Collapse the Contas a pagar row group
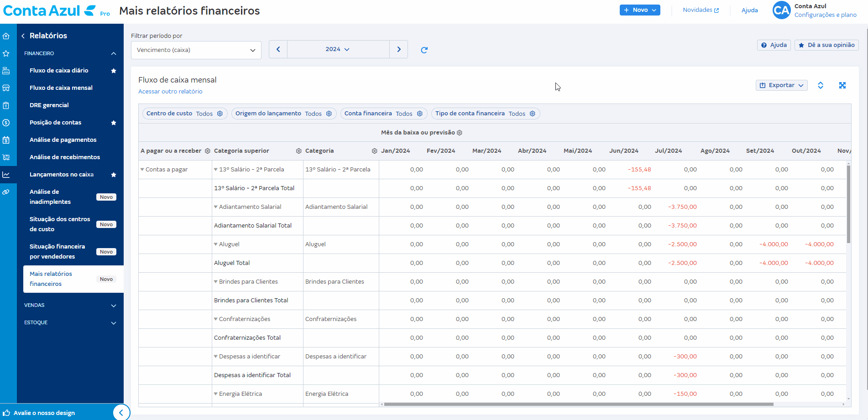The width and height of the screenshot is (868, 420). (142, 170)
